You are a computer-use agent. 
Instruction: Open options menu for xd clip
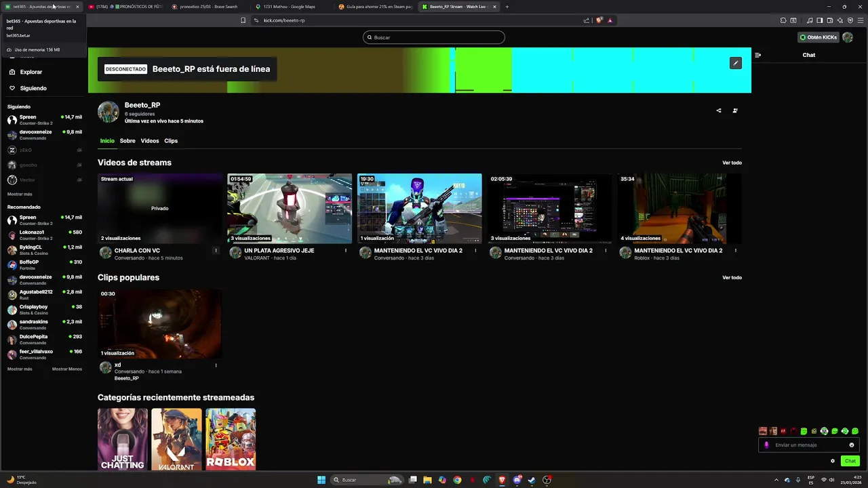point(216,365)
